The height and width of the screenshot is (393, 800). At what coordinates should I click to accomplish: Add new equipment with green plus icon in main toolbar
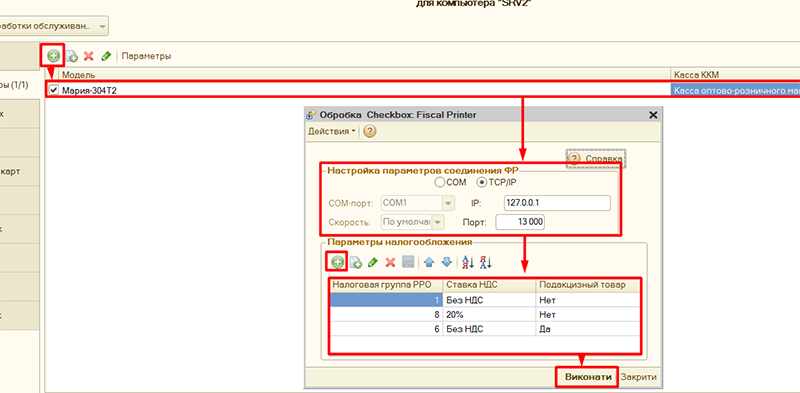click(53, 56)
